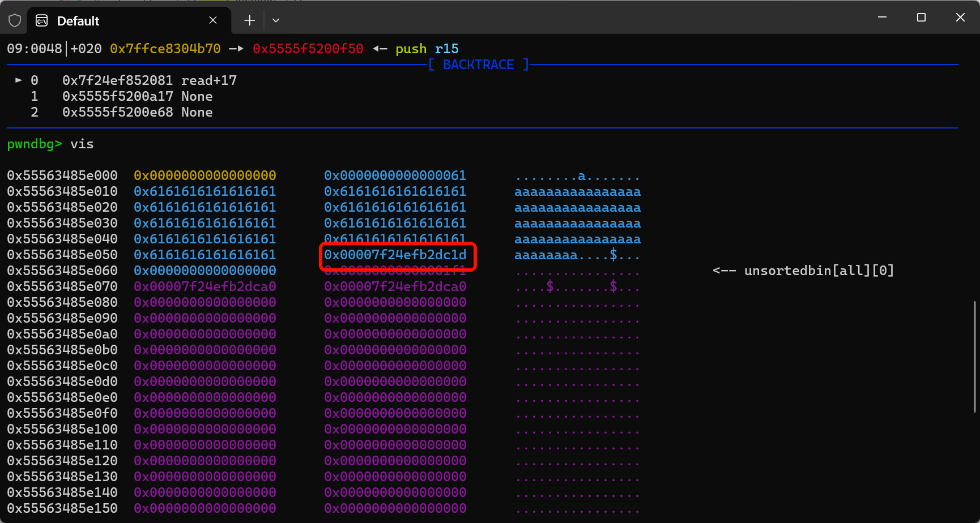Viewport: 980px width, 523px height.
Task: Click the leaked value 0x00007f24efb2dc1d
Action: 395,255
